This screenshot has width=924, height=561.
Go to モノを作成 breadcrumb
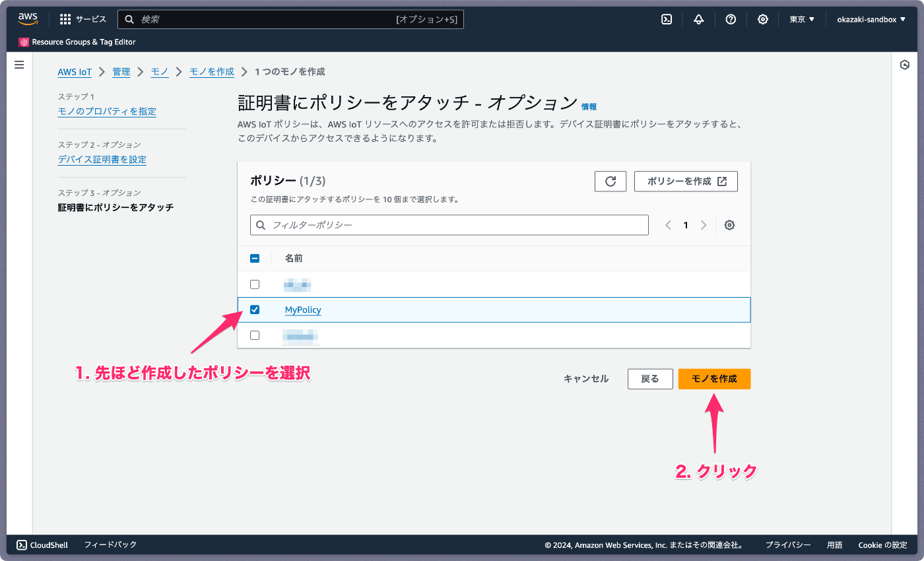point(212,71)
